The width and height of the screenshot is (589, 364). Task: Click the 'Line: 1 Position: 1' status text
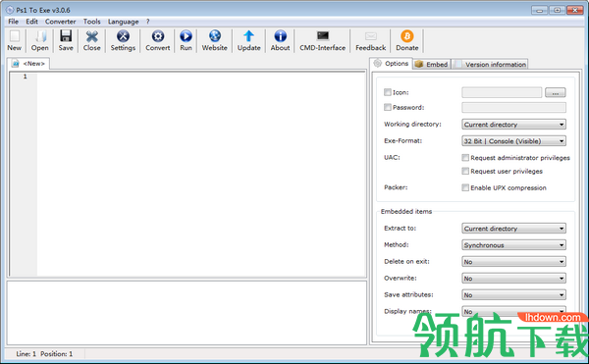(x=44, y=354)
